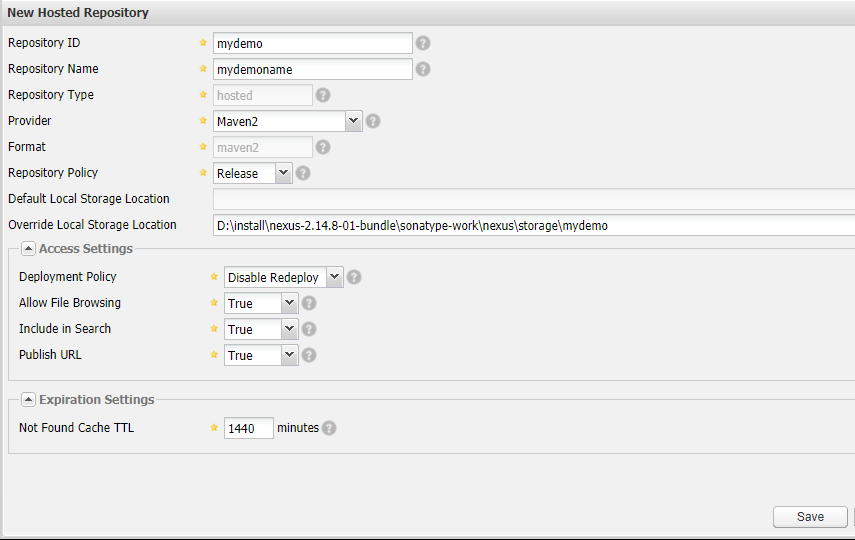Show help for Publish URL
This screenshot has width=855, height=540.
pos(309,355)
